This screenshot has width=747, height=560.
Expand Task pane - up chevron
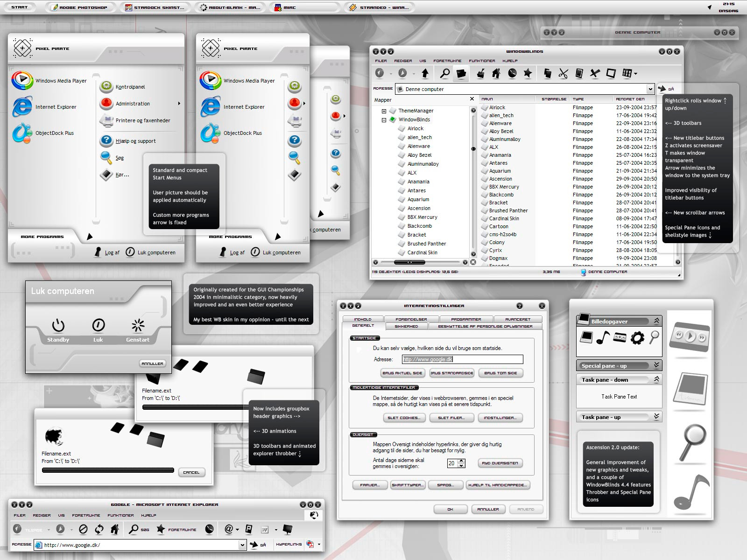(656, 417)
